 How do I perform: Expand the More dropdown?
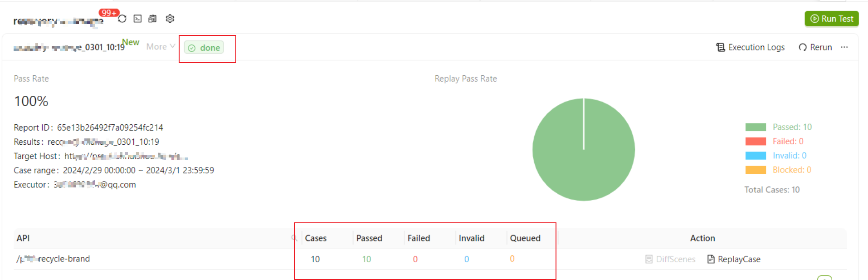[x=161, y=47]
